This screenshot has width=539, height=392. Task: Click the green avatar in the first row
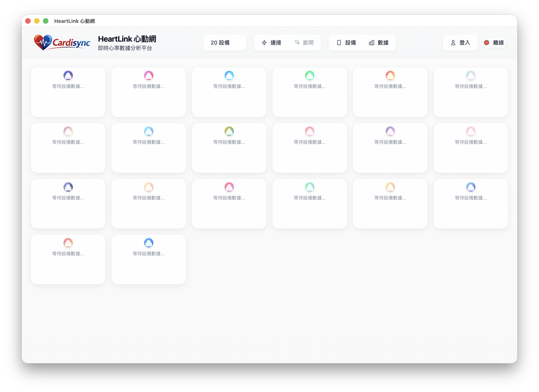click(309, 75)
